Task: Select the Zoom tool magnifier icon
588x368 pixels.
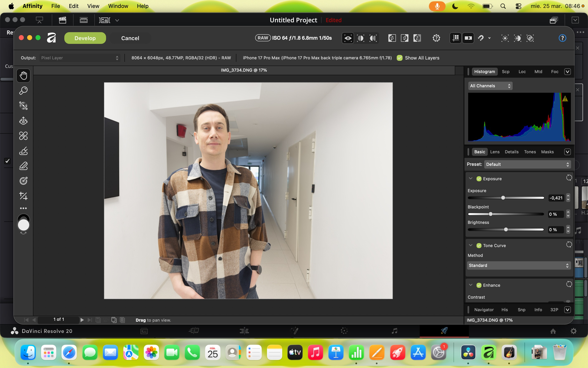Action: pos(23,91)
